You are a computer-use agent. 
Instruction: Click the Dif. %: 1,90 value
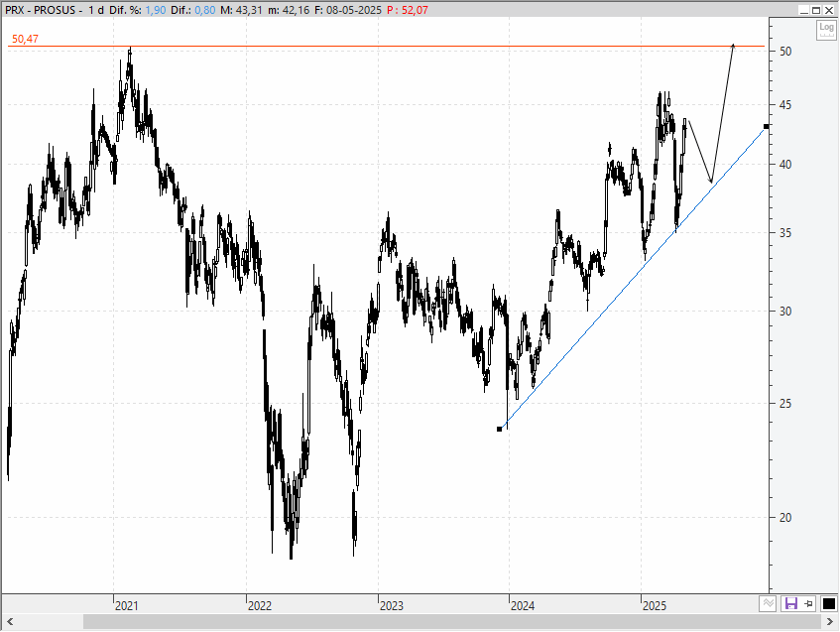(x=138, y=10)
